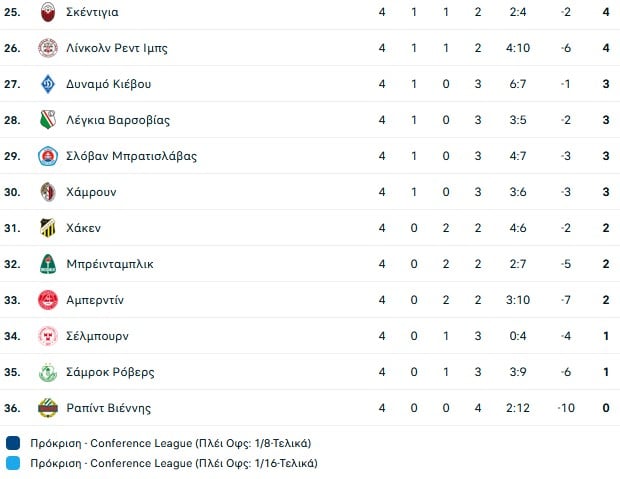Click the Αμπερντίν red club logo
Screen dimensions: 620x479
coord(48,300)
